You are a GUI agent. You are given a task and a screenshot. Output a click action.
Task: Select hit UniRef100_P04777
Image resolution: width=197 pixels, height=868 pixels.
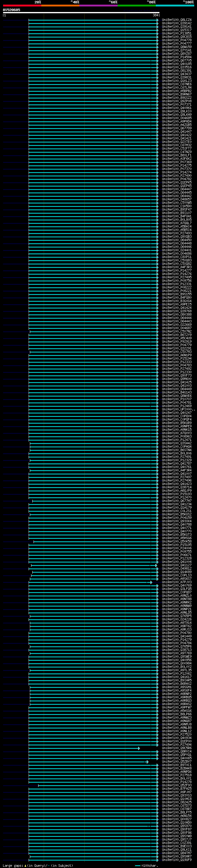176,43
